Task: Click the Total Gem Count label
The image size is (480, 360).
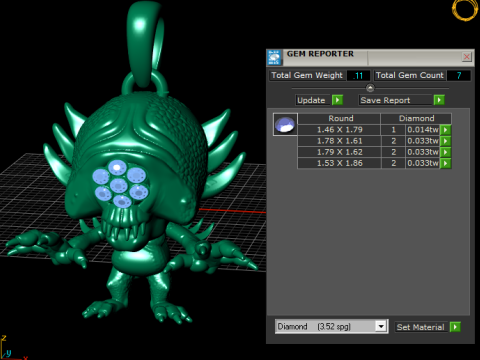Action: click(410, 75)
